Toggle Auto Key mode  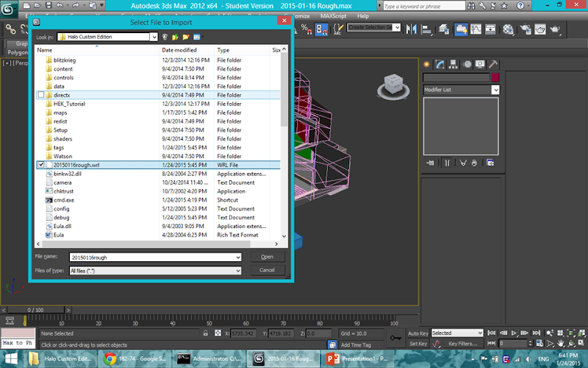[418, 333]
